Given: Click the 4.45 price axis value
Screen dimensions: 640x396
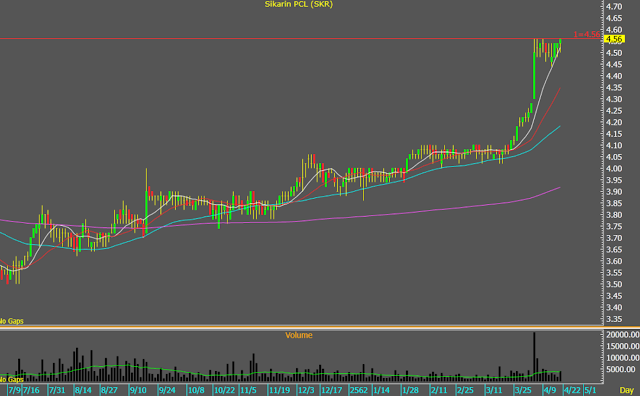Looking at the screenshot, I should pos(614,65).
